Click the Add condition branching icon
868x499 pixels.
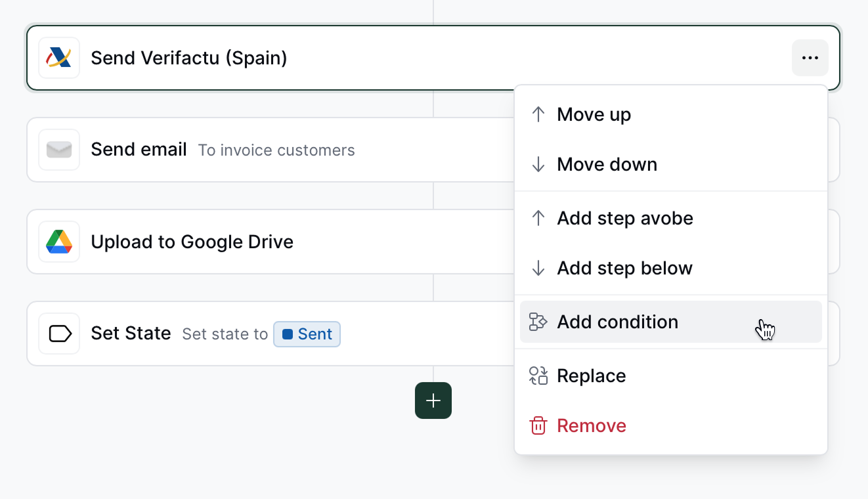coord(538,322)
